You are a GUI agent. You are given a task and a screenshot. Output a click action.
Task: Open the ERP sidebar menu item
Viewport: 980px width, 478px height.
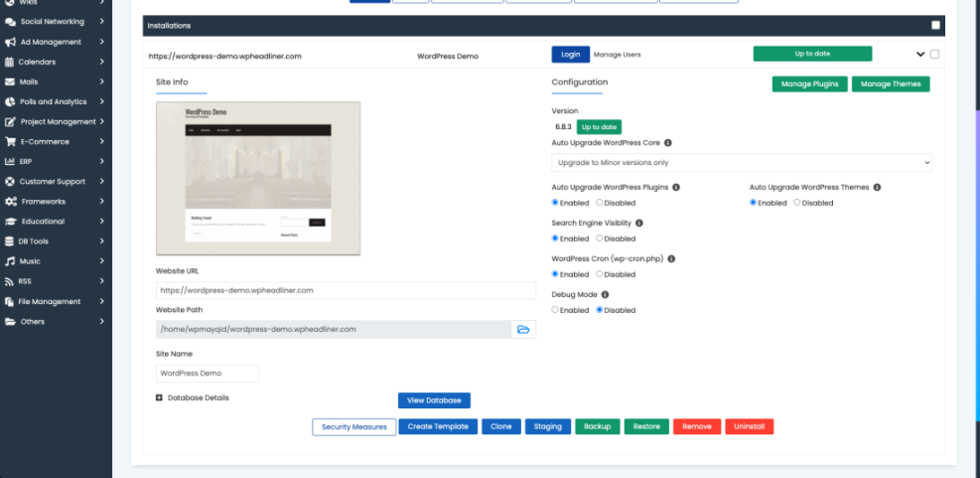(56, 161)
